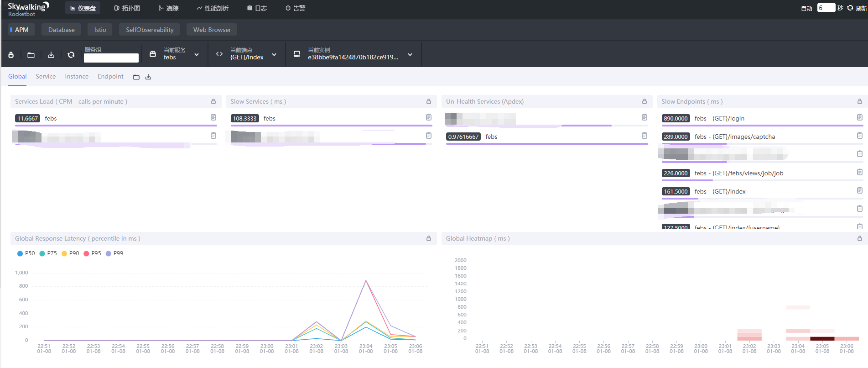Click the dark 23:05 heatmap cell
868x368 pixels.
(822, 339)
